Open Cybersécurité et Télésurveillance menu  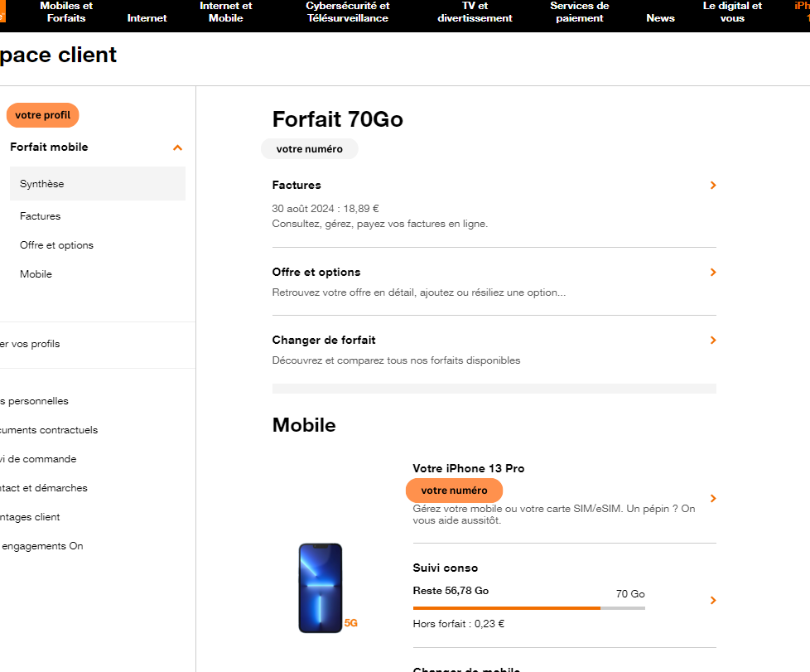(347, 12)
